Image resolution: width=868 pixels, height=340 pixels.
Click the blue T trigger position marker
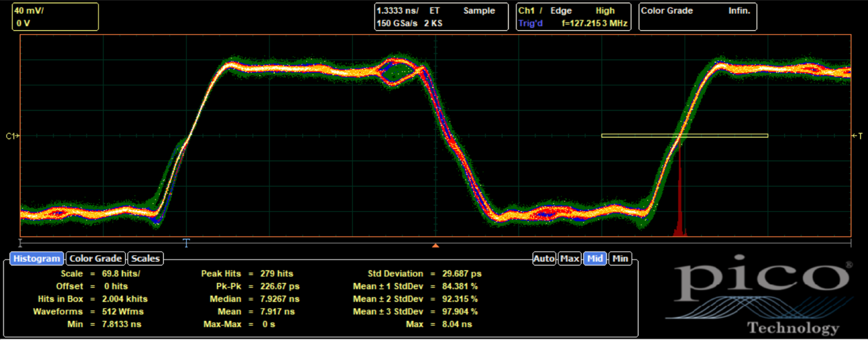(x=186, y=243)
